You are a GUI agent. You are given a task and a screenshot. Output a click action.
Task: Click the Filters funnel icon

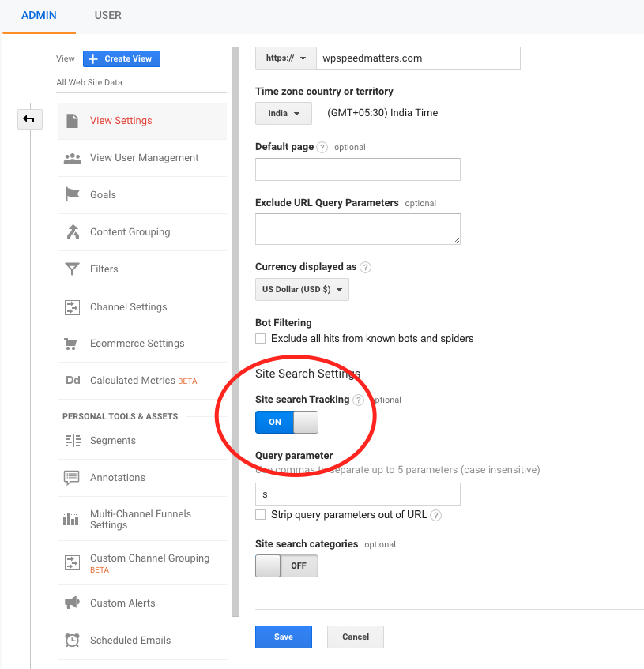(x=73, y=269)
